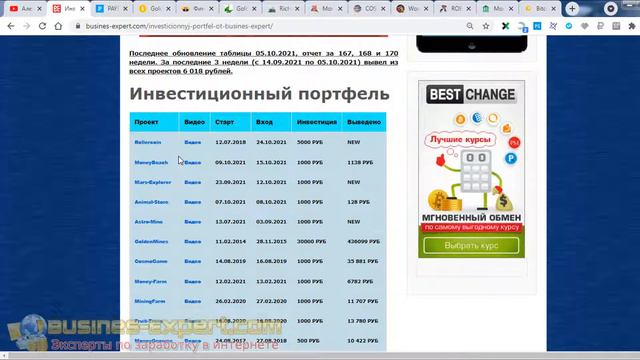Bookmark this page with the star
The width and height of the screenshot is (640, 360).
[486, 26]
